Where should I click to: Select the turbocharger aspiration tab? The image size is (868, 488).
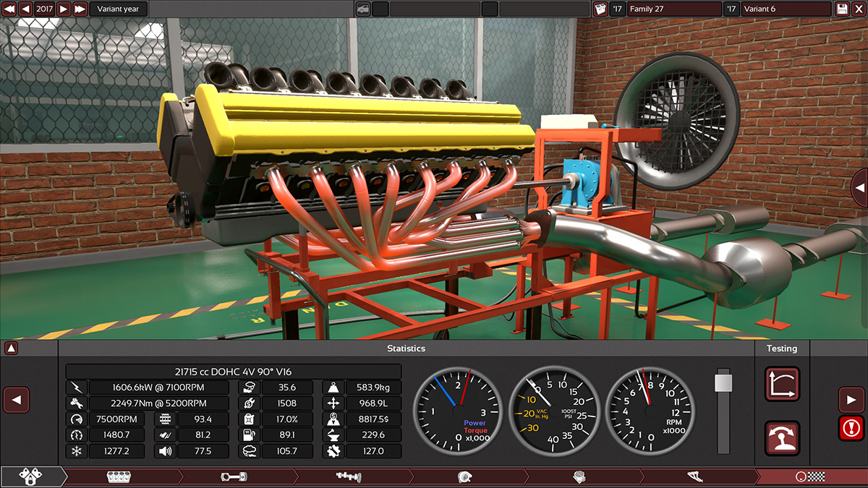[x=465, y=477]
